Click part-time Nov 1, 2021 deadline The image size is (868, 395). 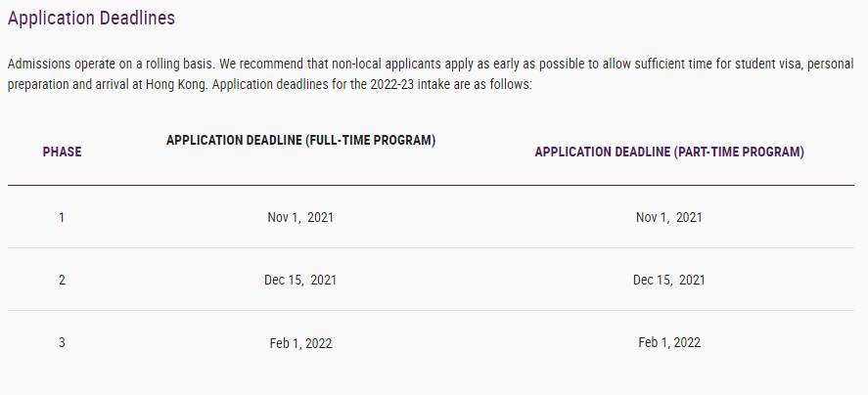668,217
